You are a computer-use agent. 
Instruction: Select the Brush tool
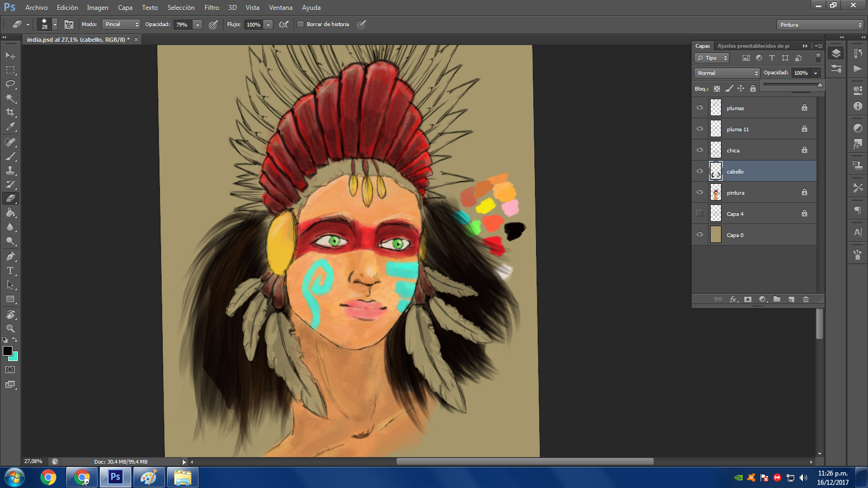pos(10,156)
